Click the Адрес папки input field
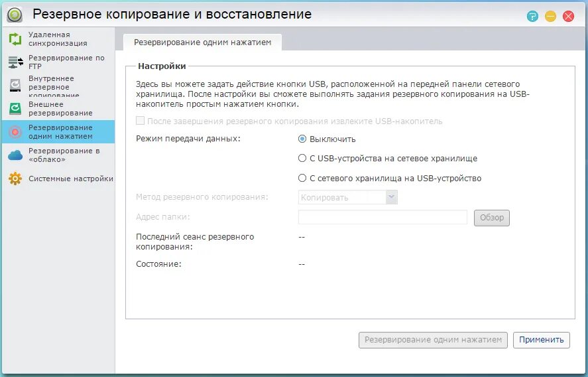588x377 pixels. (382, 217)
